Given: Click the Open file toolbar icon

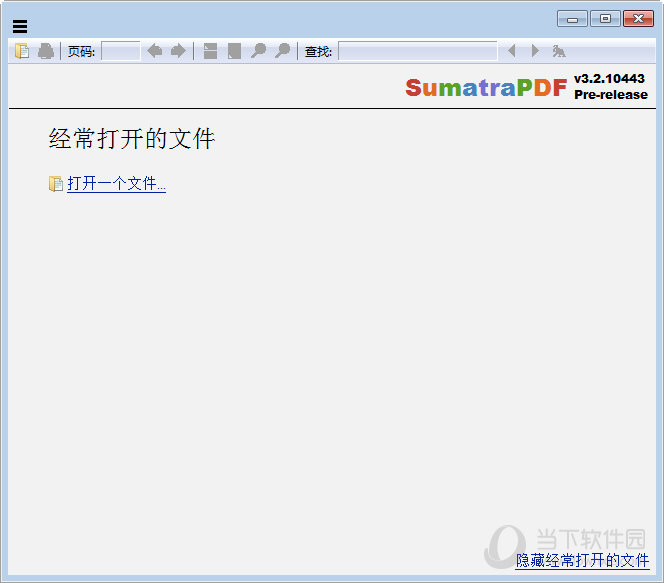Looking at the screenshot, I should pos(22,51).
